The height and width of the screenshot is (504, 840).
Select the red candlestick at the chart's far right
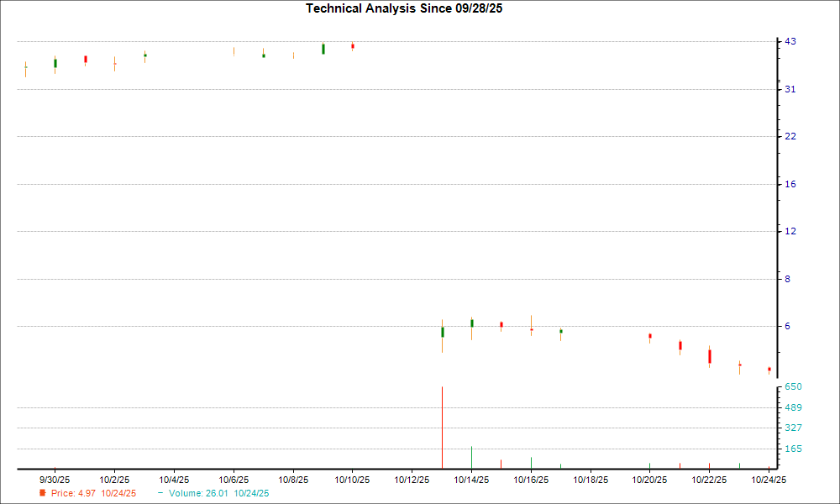coord(769,369)
